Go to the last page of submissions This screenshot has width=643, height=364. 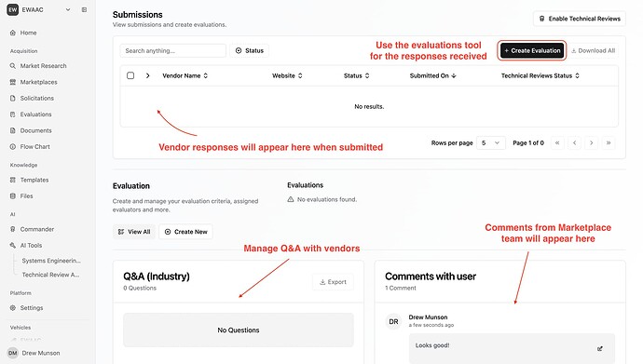tap(609, 142)
